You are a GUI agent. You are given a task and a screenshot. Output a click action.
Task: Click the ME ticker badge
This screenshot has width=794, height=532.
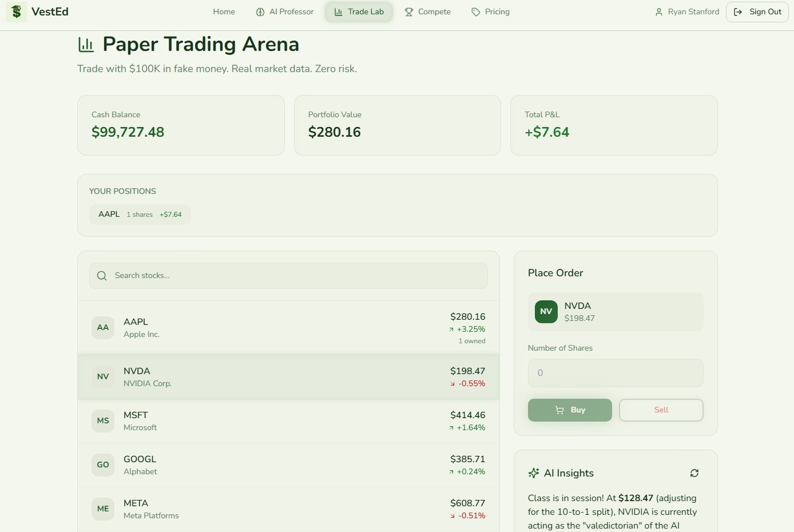click(103, 509)
